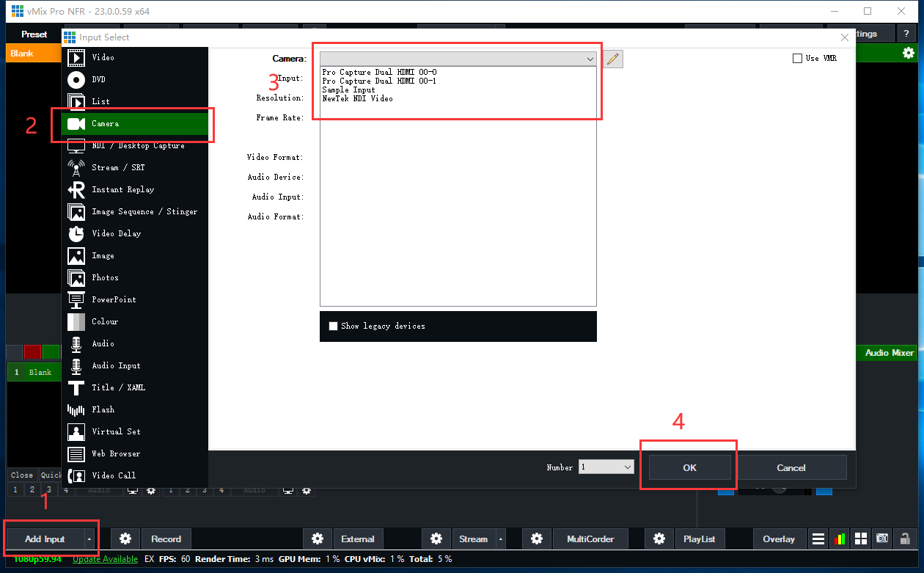
Task: Open the MultiCorder settings gear icon
Action: point(537,539)
